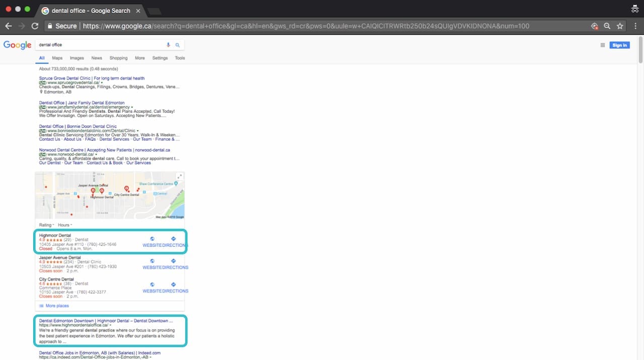The width and height of the screenshot is (644, 360).
Task: Switch to the Shopping results tab
Action: [x=119, y=58]
